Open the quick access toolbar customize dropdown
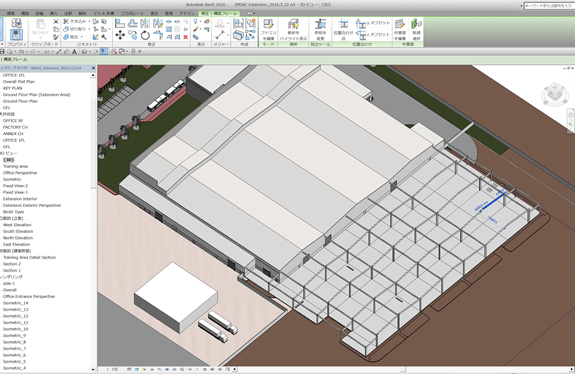 pos(140,52)
